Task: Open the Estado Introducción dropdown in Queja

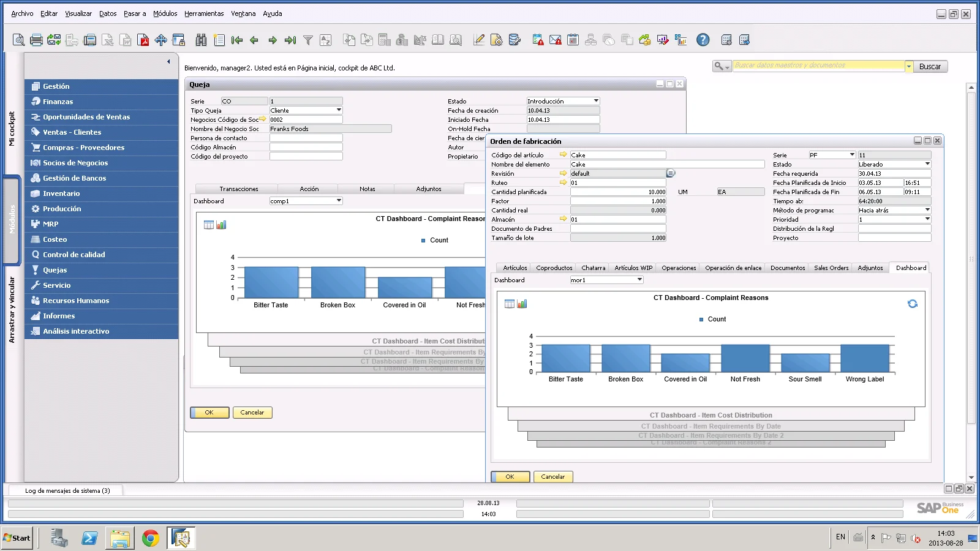Action: point(596,101)
